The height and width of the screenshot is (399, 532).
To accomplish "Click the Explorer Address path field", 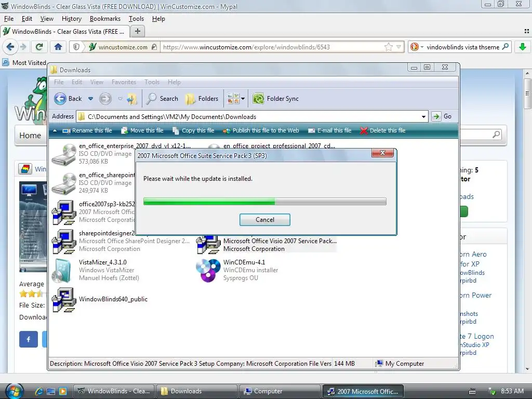I will point(252,117).
